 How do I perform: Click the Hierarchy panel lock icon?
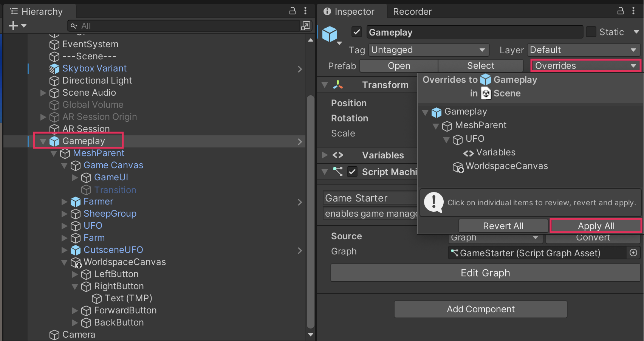292,11
